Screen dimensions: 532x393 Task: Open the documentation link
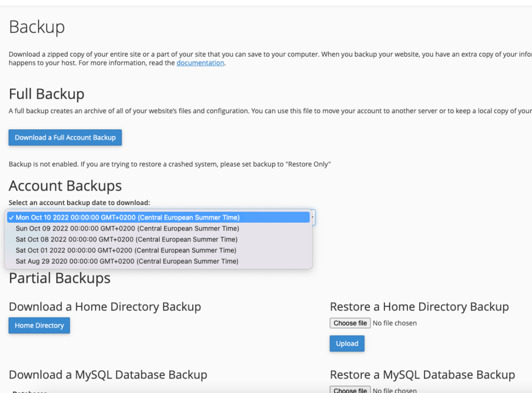[x=200, y=63]
